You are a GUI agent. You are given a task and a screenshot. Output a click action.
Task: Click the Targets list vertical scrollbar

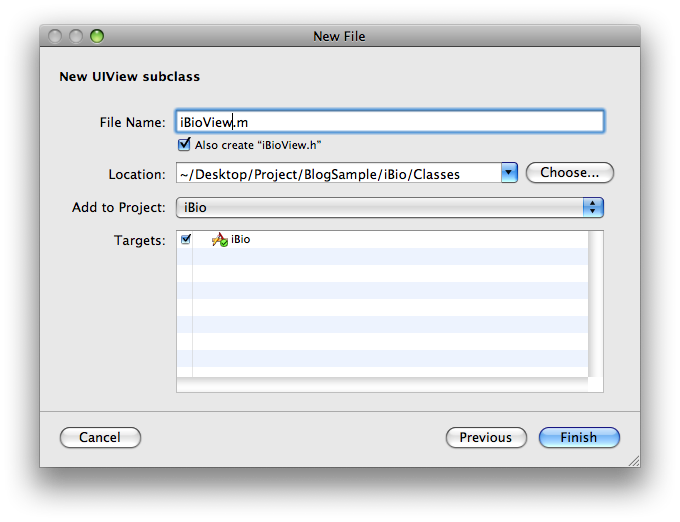pos(595,304)
